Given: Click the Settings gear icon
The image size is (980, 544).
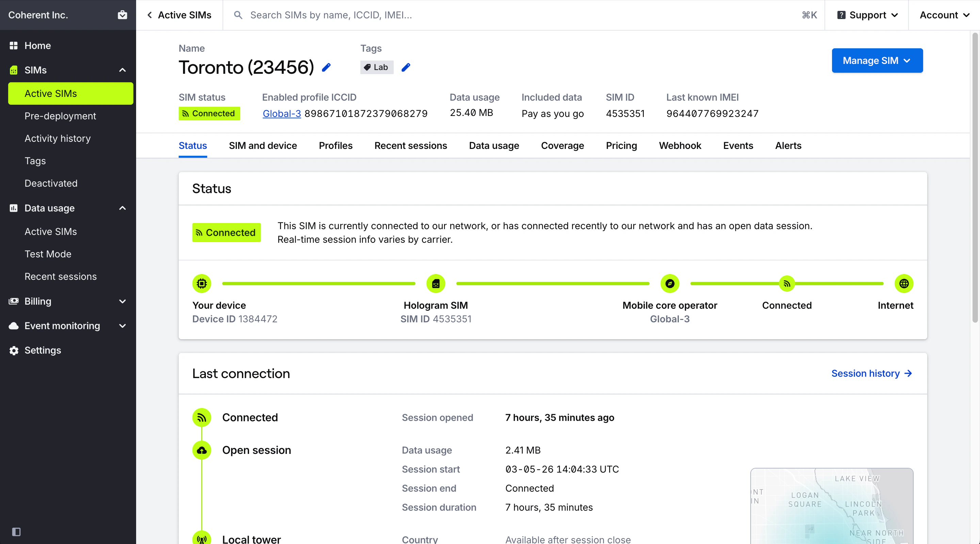Looking at the screenshot, I should coord(14,350).
